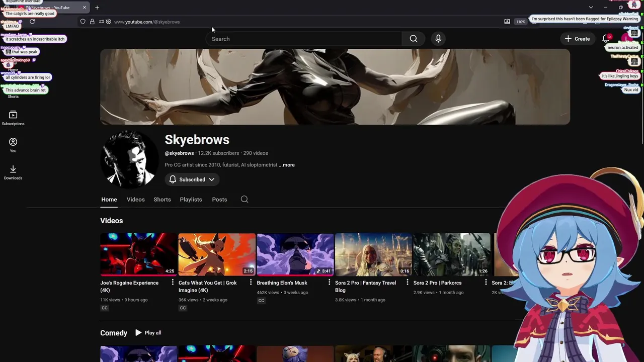Screen dimensions: 644x362
Task: Play the Fantasy Travel Blog thumbnail
Action: coord(373,254)
